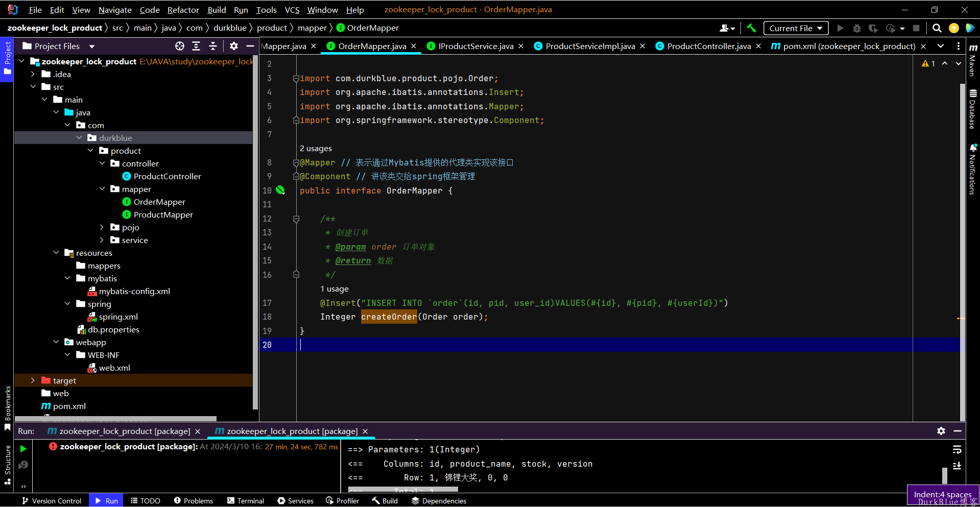Expand the service package folder
This screenshot has width=980, height=507.
click(x=102, y=240)
